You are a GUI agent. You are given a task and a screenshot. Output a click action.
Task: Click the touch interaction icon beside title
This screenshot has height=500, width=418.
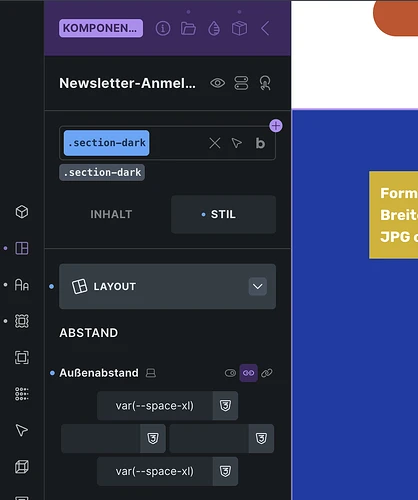pyautogui.click(x=265, y=83)
